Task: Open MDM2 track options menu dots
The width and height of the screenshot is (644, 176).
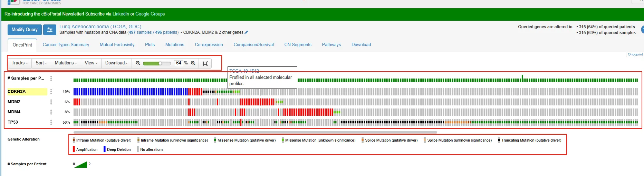Action: click(x=51, y=102)
